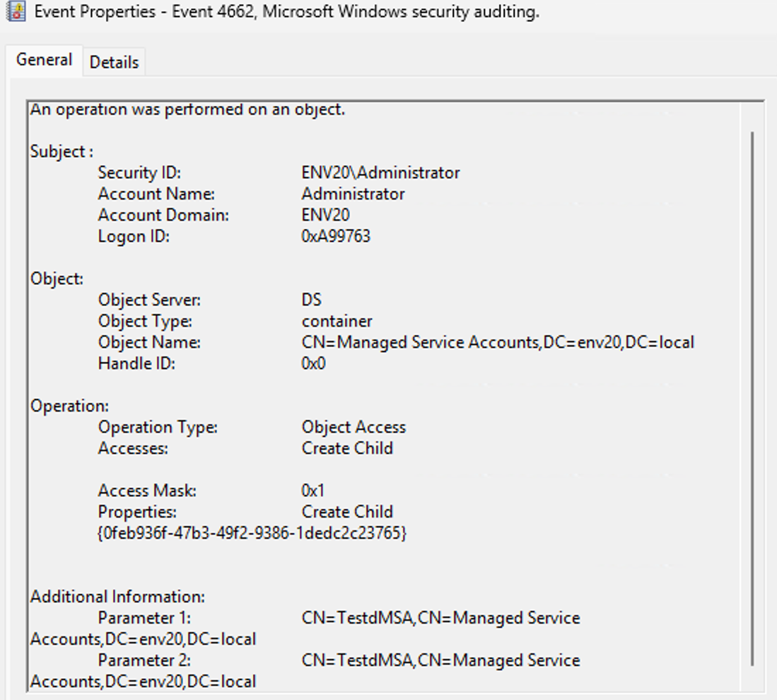Click the Parameter 1: label

144,618
